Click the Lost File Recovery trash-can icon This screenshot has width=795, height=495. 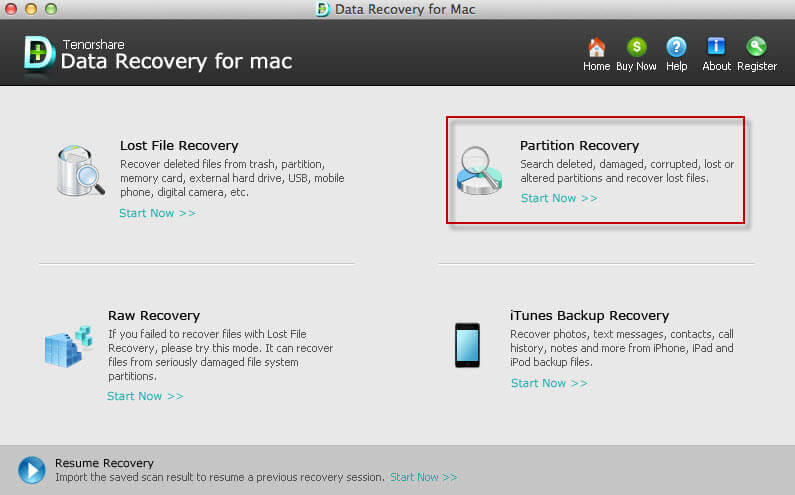pyautogui.click(x=80, y=171)
